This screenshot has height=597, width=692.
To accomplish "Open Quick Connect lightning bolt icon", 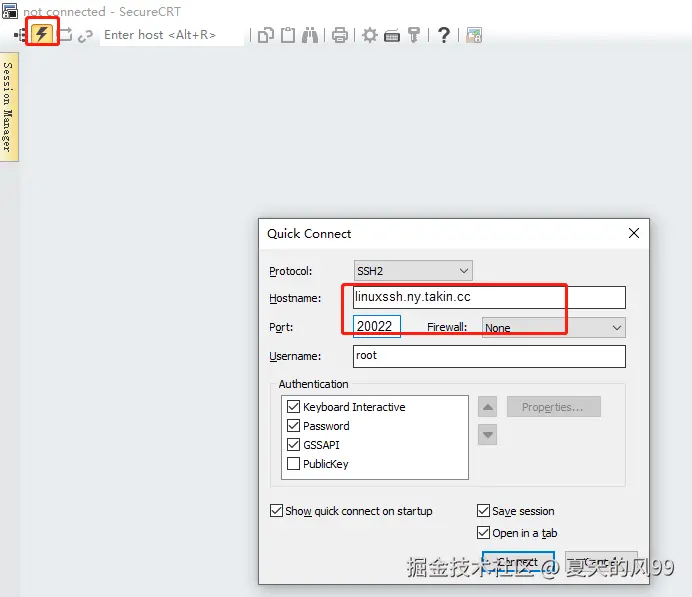I will point(42,34).
